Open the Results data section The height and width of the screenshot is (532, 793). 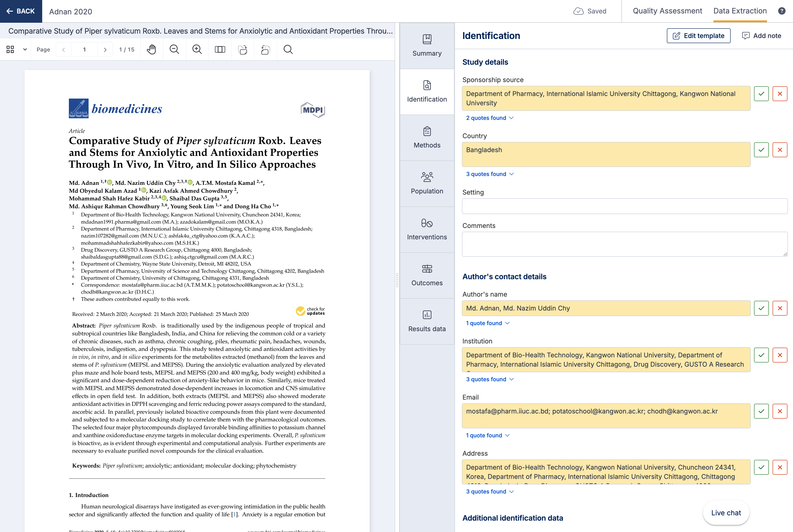427,321
